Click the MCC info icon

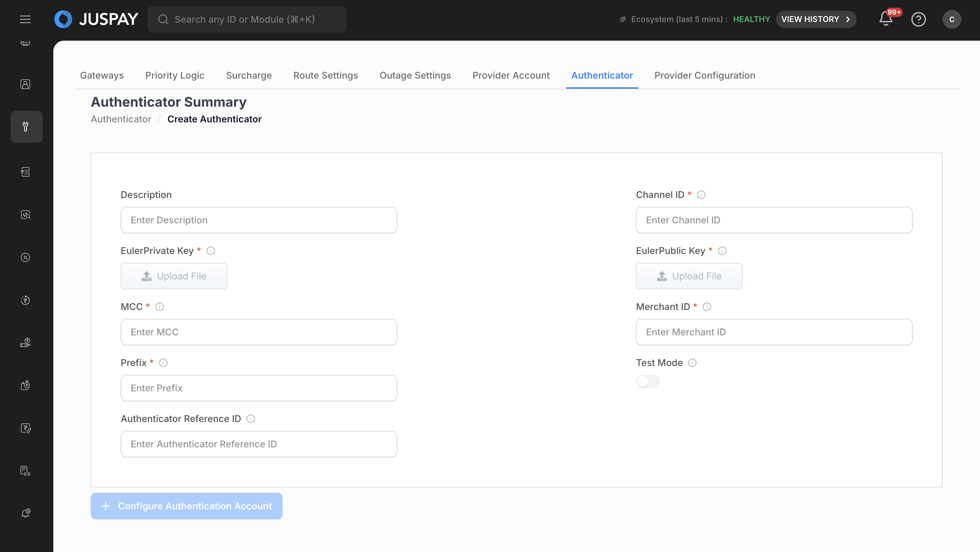(x=159, y=307)
